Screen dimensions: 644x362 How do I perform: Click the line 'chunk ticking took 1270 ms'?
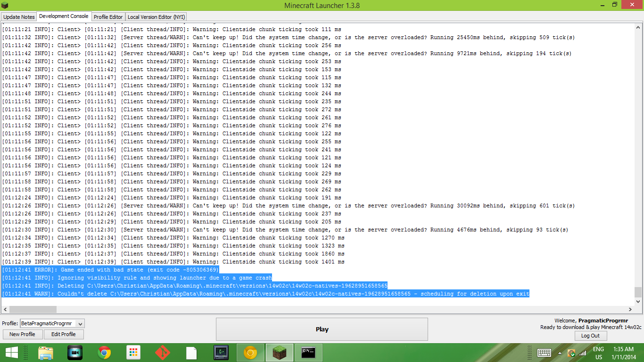pos(173,238)
